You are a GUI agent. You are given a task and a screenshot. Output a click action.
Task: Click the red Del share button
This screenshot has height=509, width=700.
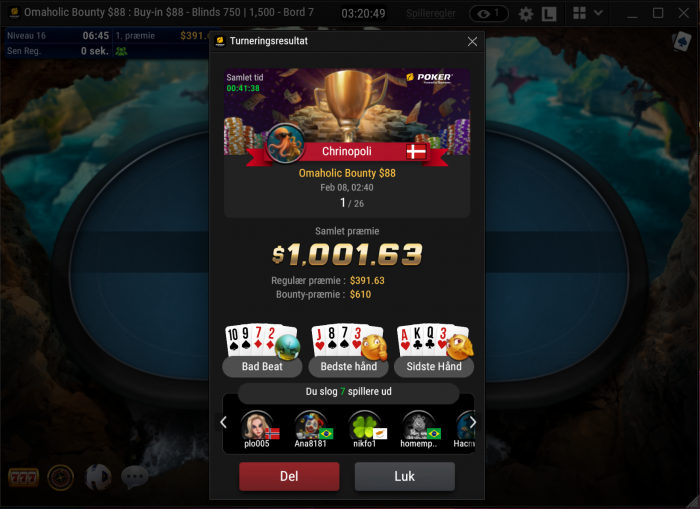[289, 476]
